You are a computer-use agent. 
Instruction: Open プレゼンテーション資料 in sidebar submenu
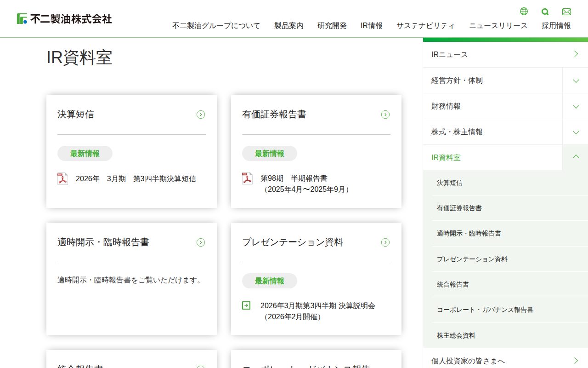point(510,259)
